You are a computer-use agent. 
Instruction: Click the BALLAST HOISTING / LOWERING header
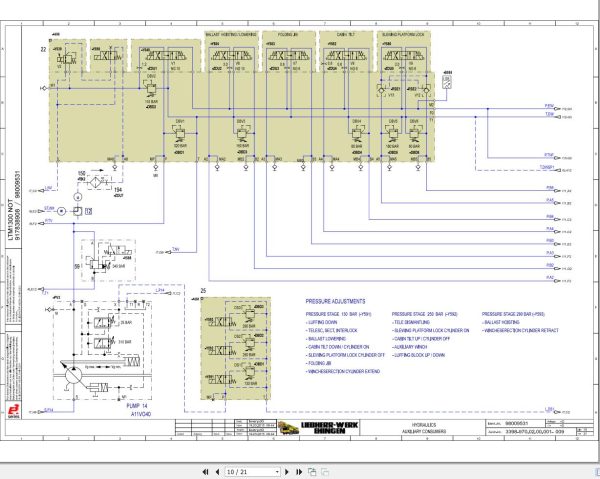(231, 34)
